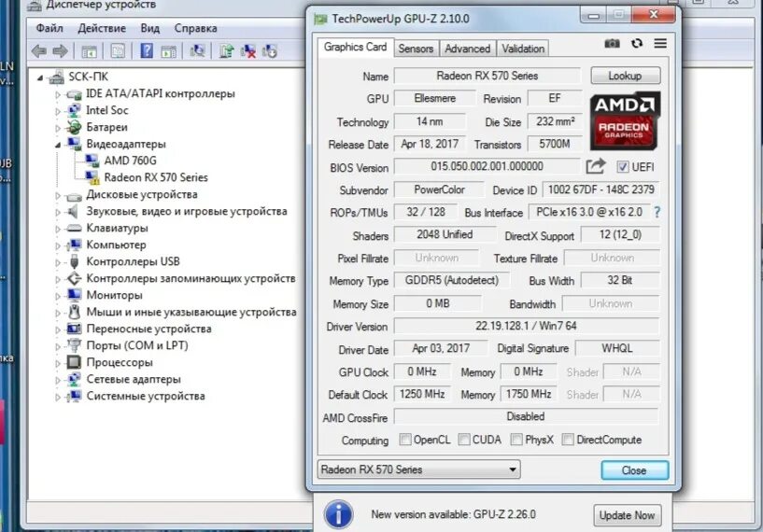763x532 pixels.
Task: Collapse the Видеоадаптеры node
Action: click(x=57, y=145)
